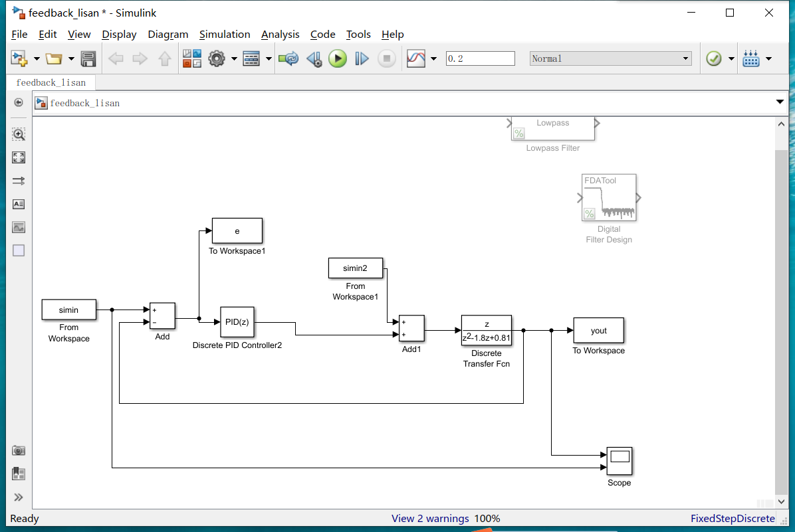Select the Area box palette icon
Viewport: 795px width, 532px height.
[x=19, y=251]
